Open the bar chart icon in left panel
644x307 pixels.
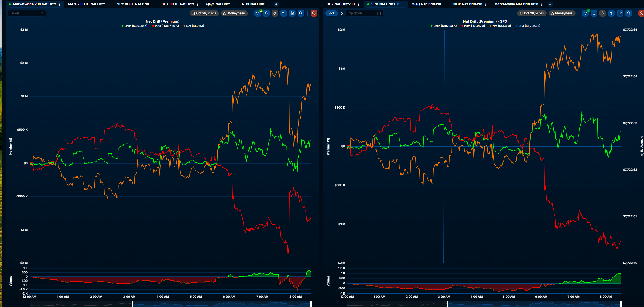coord(292,13)
